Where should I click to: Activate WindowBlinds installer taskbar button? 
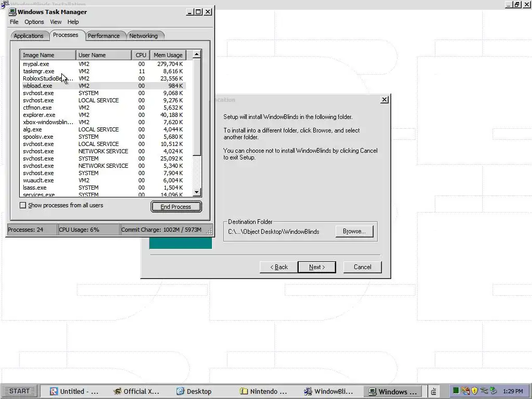point(328,392)
